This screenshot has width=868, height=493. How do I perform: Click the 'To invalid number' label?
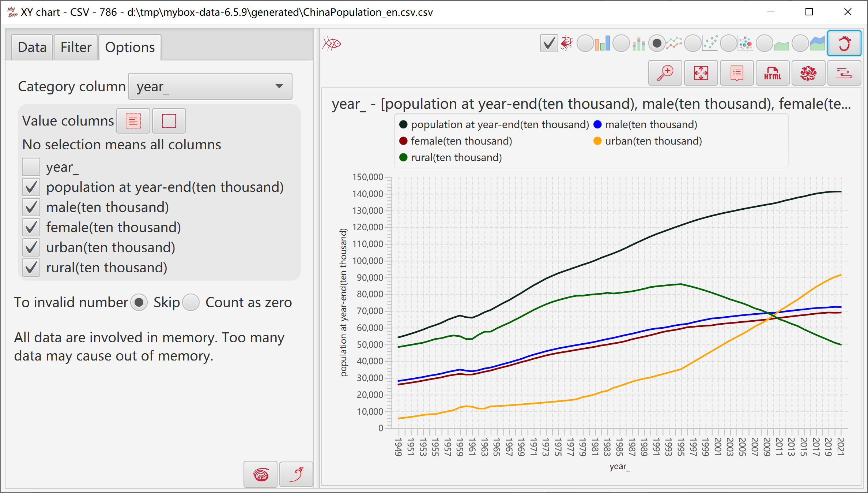[x=71, y=302]
